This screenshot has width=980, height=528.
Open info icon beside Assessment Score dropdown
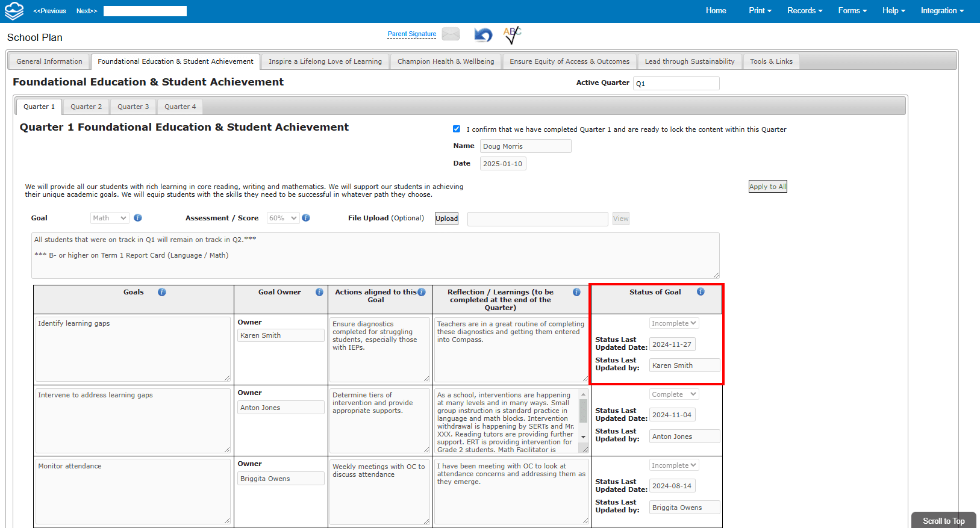306,218
